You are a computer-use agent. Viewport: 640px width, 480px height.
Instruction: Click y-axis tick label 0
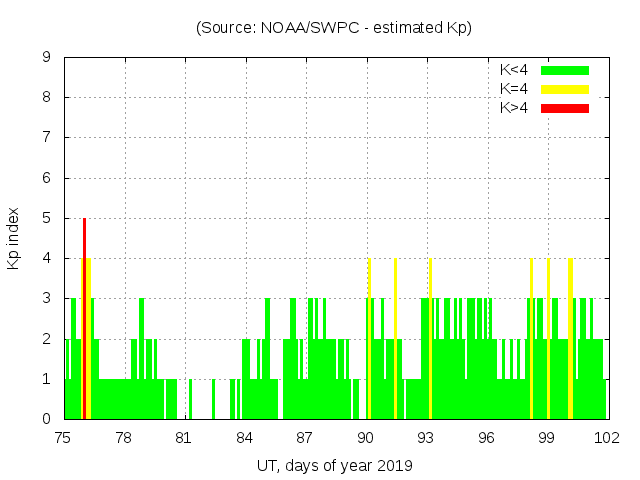click(46, 419)
